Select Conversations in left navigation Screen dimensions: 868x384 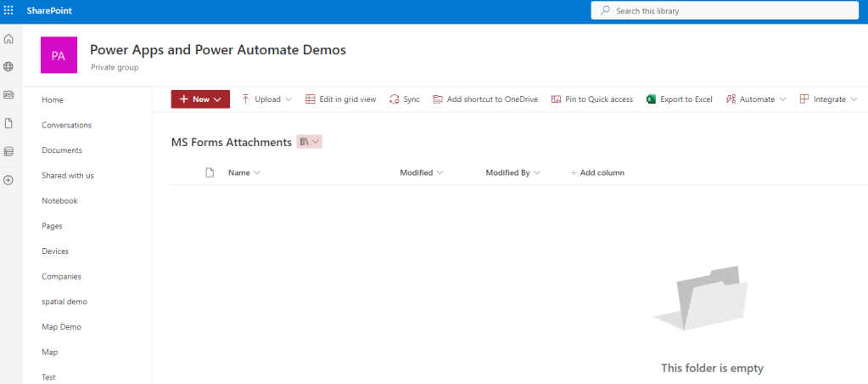(x=66, y=125)
